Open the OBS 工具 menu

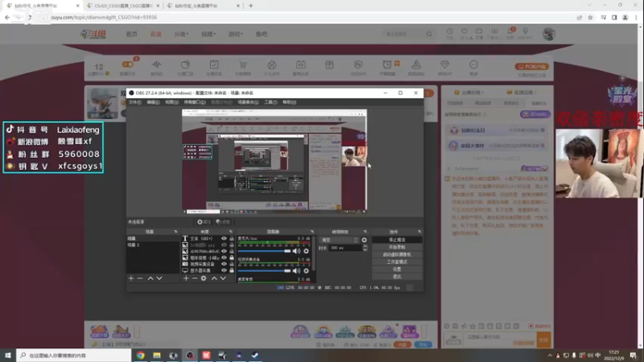pyautogui.click(x=270, y=102)
